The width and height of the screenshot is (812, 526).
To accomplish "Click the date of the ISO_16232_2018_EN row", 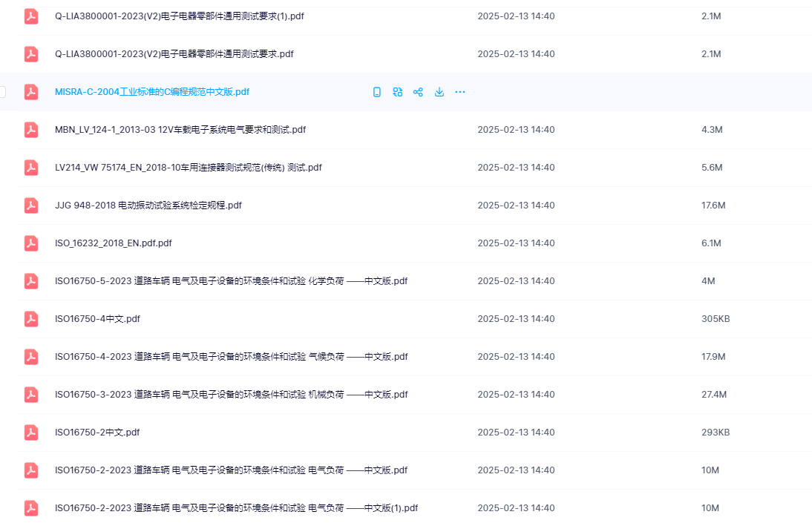I will click(x=516, y=243).
